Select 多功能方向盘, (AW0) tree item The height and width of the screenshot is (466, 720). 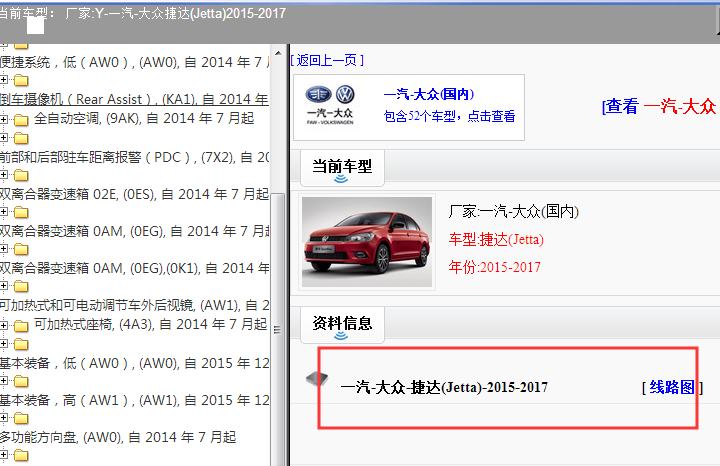(x=118, y=437)
